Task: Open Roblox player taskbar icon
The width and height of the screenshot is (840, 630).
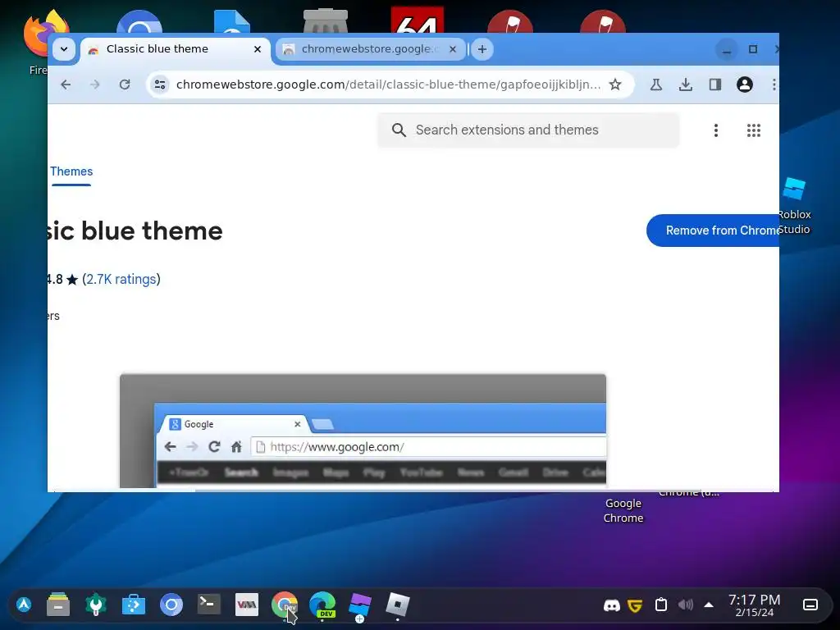Action: (398, 605)
